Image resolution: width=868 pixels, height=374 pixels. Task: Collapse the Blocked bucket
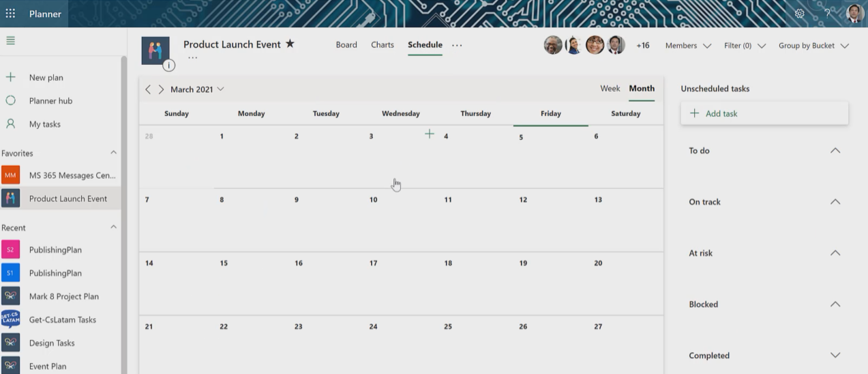point(835,304)
